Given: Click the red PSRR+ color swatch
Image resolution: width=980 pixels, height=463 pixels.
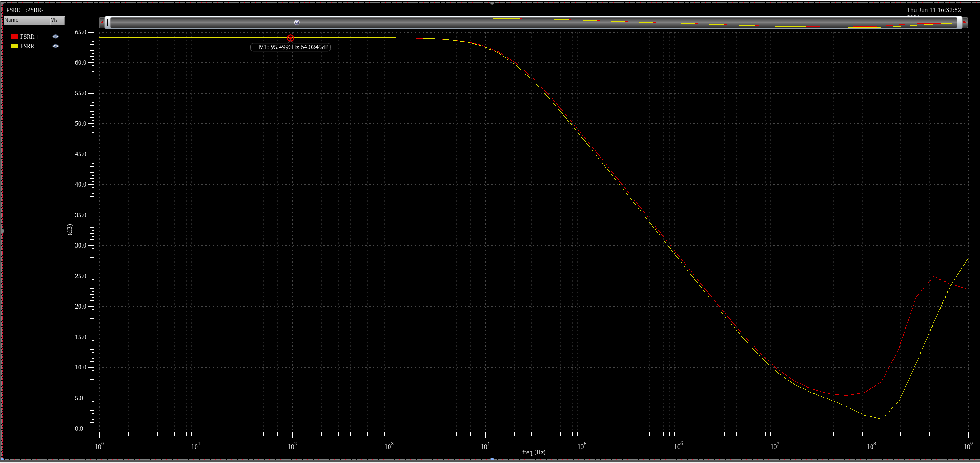Looking at the screenshot, I should coord(14,37).
